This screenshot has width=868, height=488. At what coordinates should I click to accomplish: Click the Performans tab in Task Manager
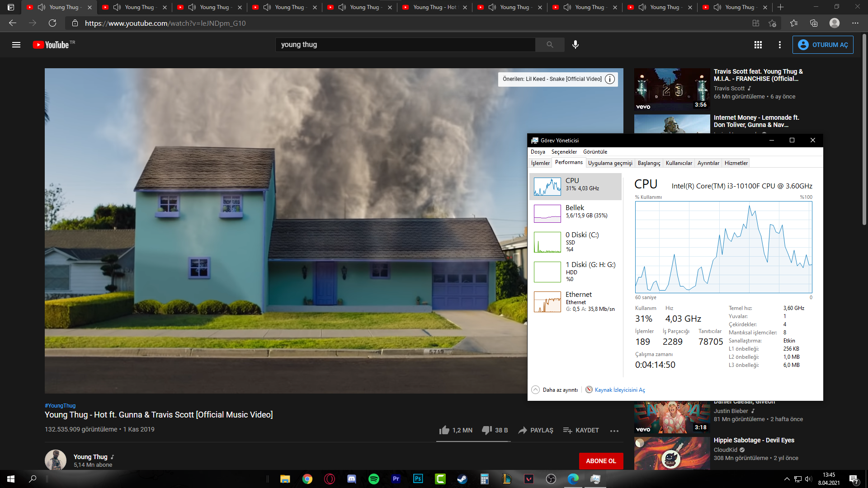(x=568, y=163)
